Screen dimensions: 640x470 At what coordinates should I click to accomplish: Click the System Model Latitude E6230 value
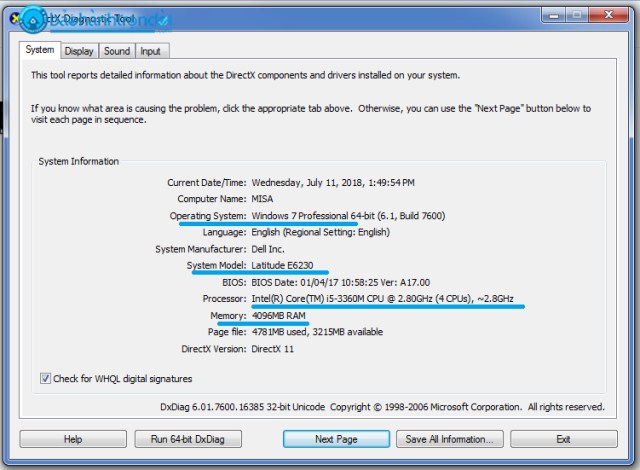(282, 265)
